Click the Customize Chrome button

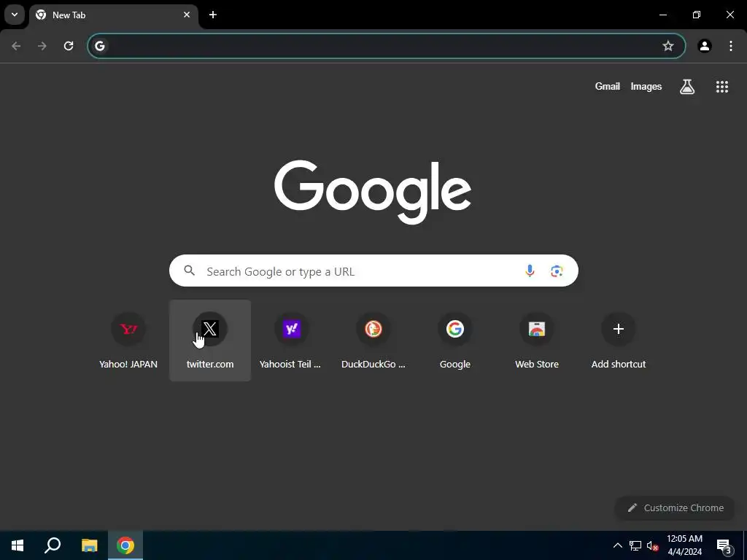[675, 507]
